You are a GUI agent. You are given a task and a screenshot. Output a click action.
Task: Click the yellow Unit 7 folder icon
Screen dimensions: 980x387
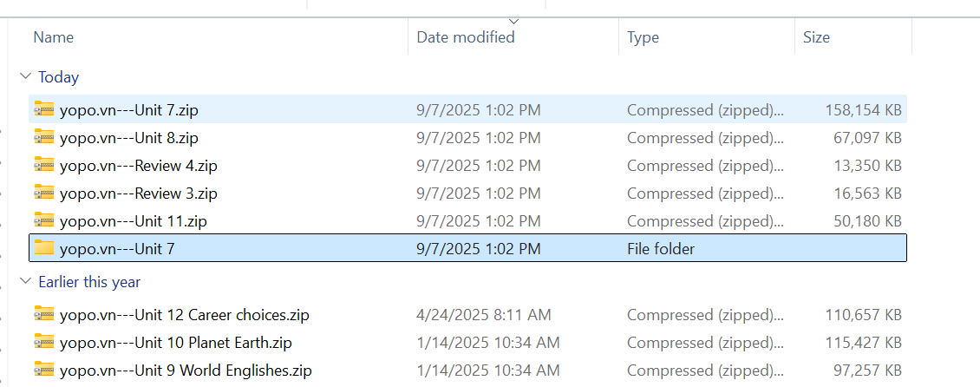(44, 249)
